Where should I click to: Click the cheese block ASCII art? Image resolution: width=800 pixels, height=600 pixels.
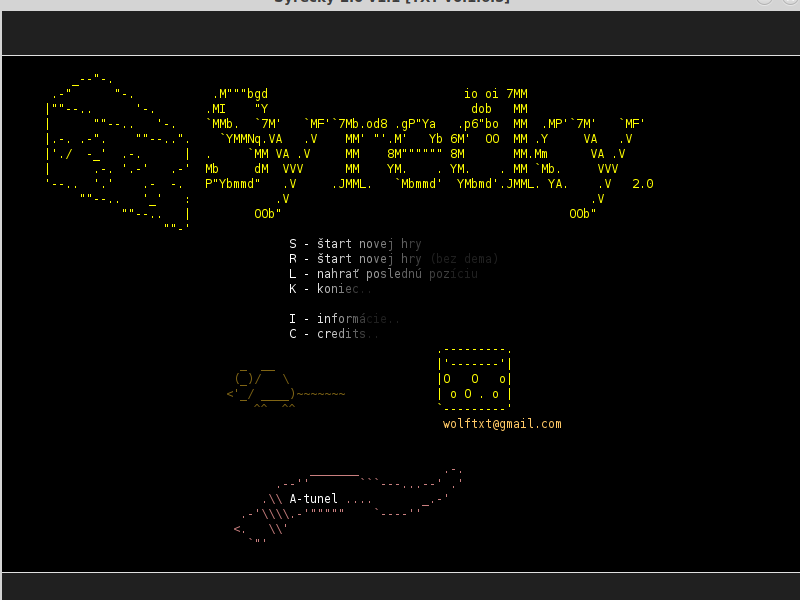(x=118, y=153)
